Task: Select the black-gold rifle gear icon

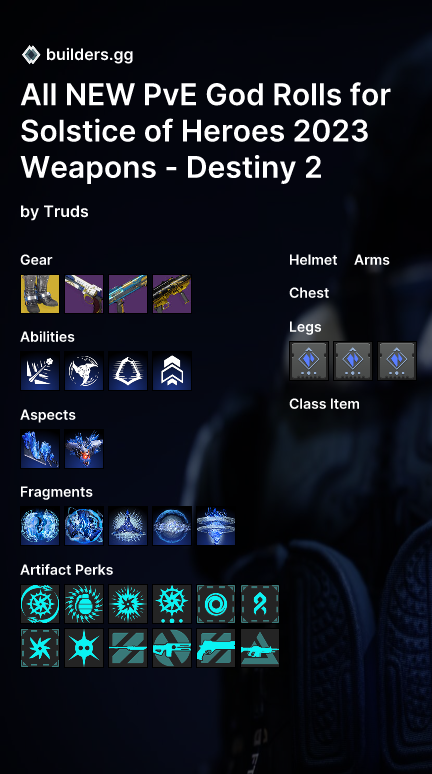Action: coord(172,294)
